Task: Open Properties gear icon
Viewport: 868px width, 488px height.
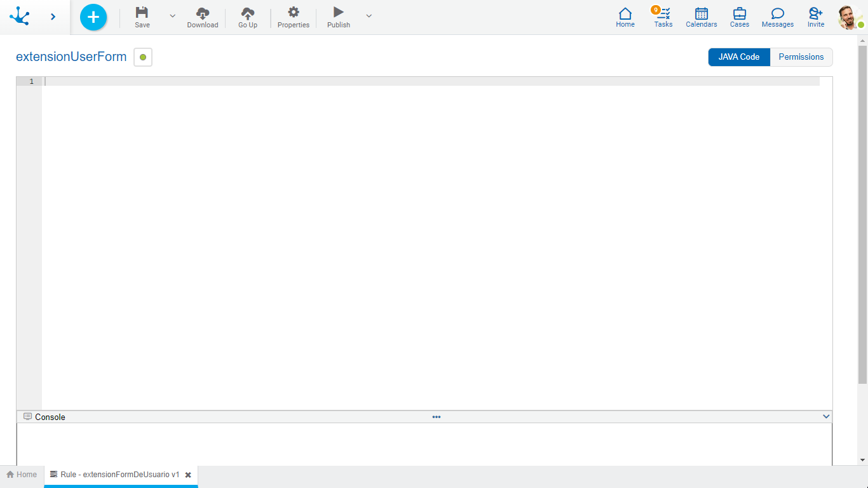Action: tap(293, 13)
